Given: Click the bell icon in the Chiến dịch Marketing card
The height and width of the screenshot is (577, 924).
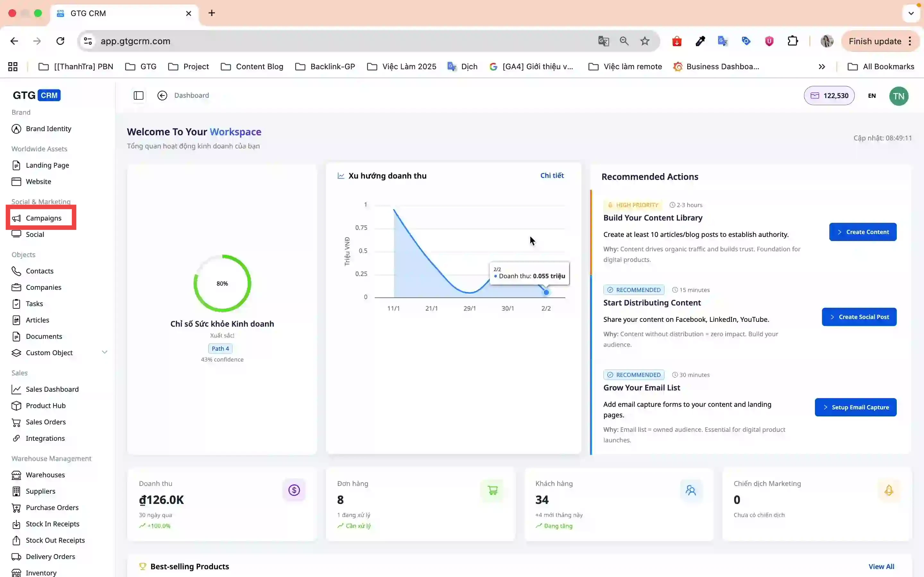Looking at the screenshot, I should point(888,490).
